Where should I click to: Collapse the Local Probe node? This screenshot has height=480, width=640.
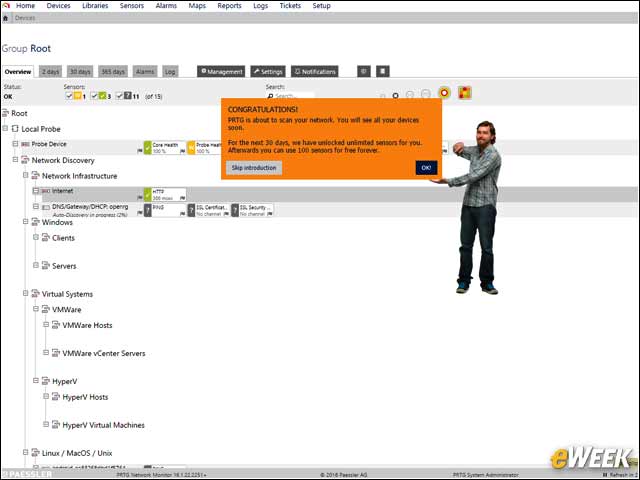click(x=5, y=128)
